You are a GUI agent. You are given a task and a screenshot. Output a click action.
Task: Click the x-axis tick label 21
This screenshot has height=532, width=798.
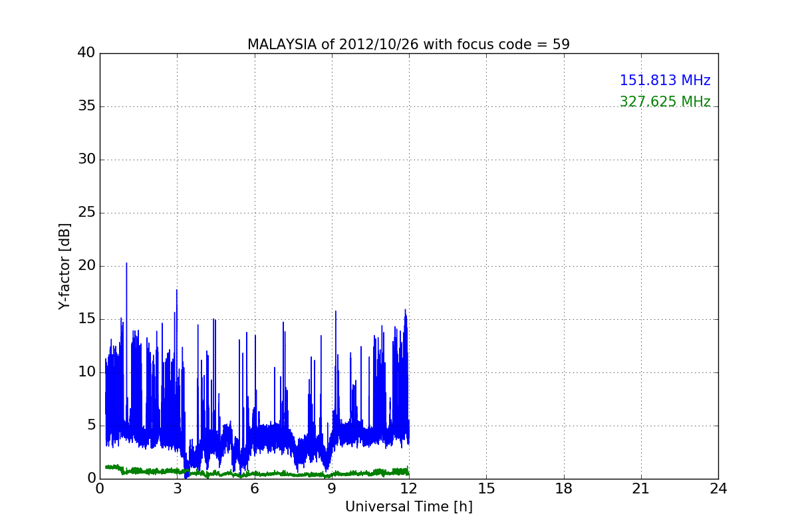tap(641, 489)
